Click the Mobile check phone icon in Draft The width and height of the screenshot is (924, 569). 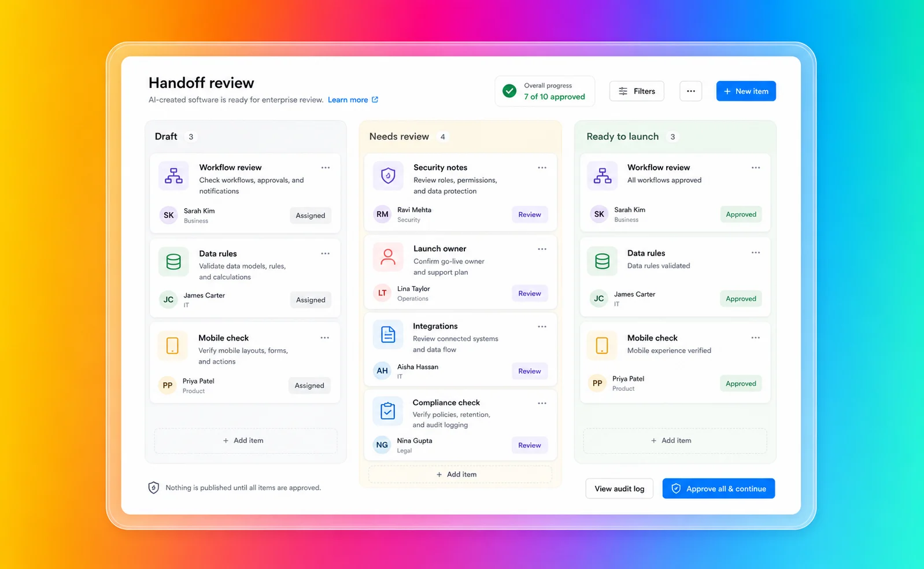coord(172,346)
